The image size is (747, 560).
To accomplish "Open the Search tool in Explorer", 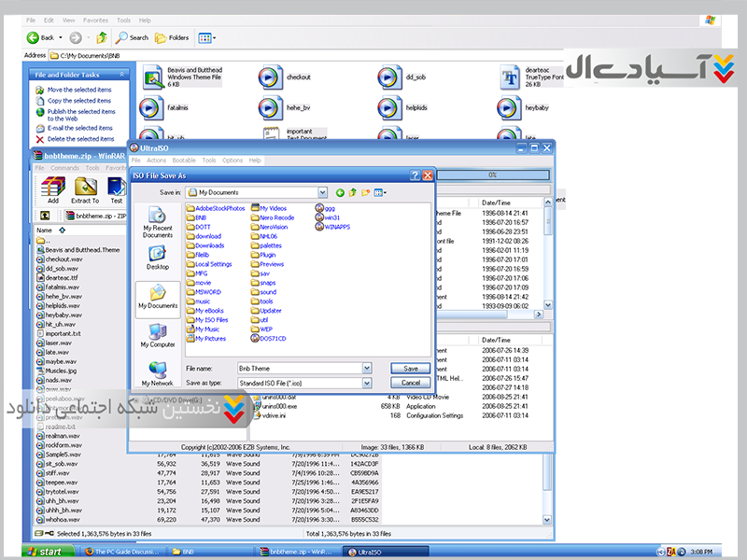I will [132, 37].
